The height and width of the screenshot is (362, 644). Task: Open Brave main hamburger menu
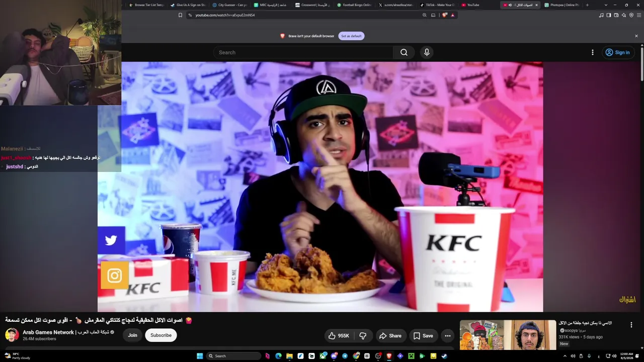[x=639, y=15]
